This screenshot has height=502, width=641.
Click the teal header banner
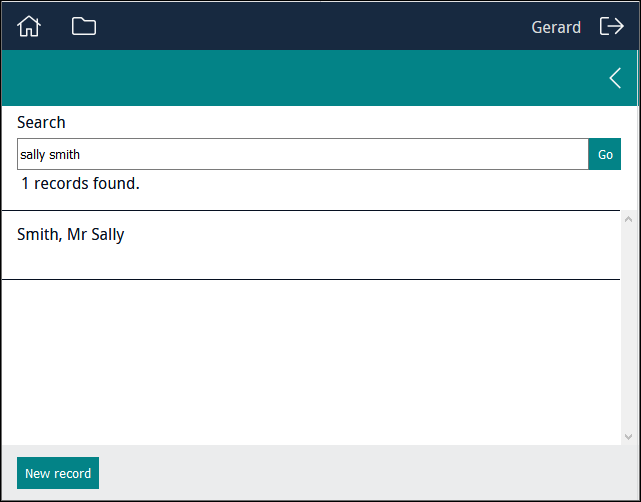coord(303,78)
